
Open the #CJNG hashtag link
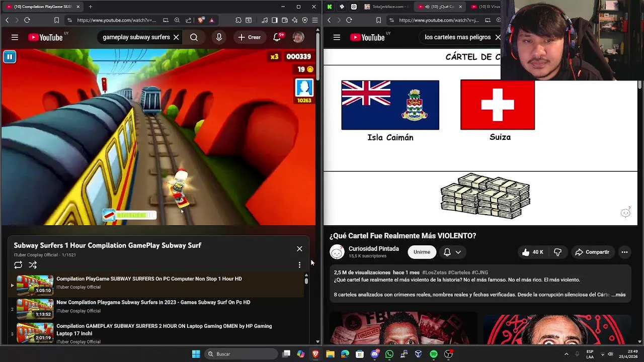click(x=480, y=273)
